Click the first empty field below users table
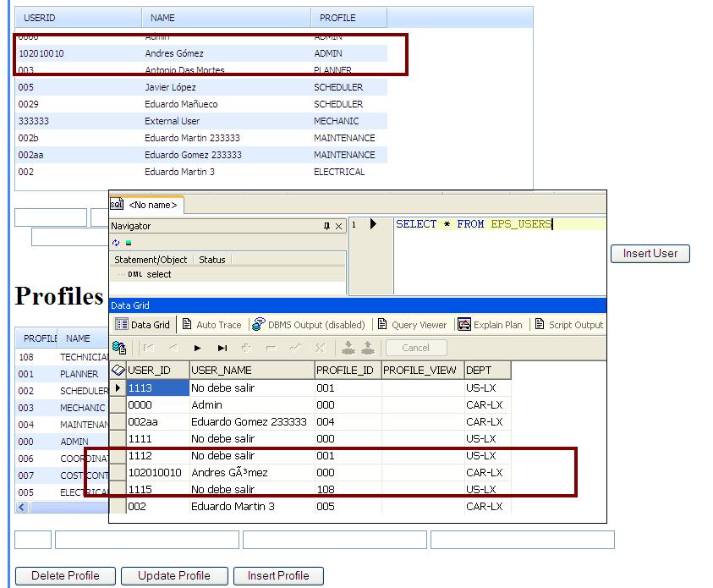The height and width of the screenshot is (588, 713). 51,217
